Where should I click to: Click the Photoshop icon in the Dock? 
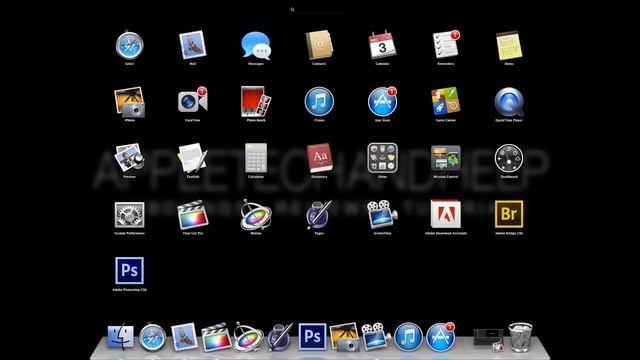[312, 337]
